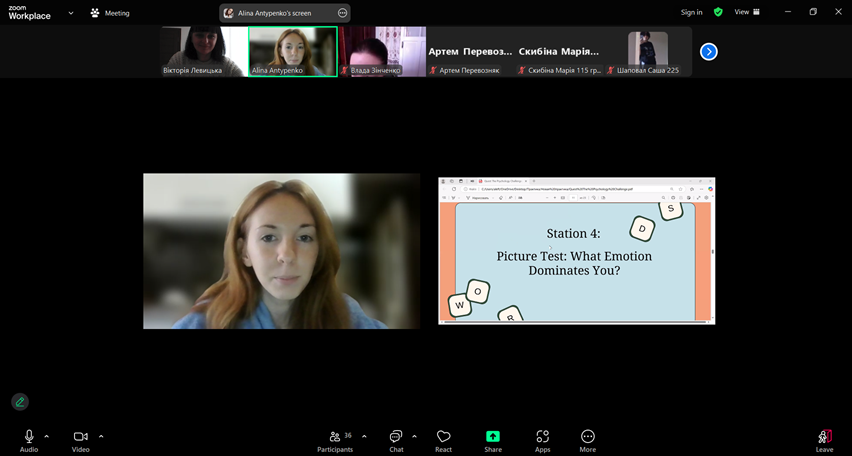Screen dimensions: 852x456
Task: Toggle the Video camera button
Action: (80, 441)
